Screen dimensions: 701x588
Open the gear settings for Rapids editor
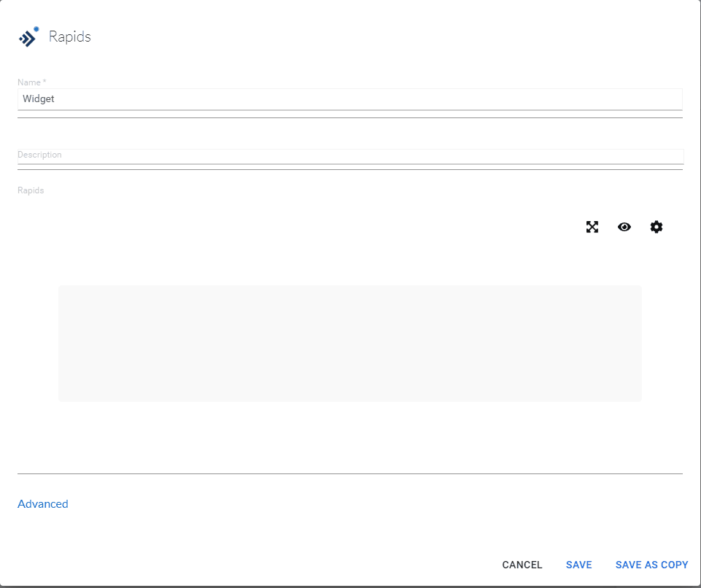657,227
